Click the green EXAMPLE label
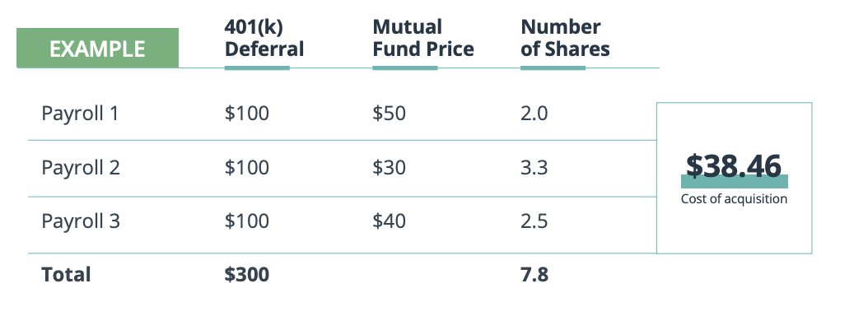This screenshot has width=868, height=316. click(x=97, y=49)
